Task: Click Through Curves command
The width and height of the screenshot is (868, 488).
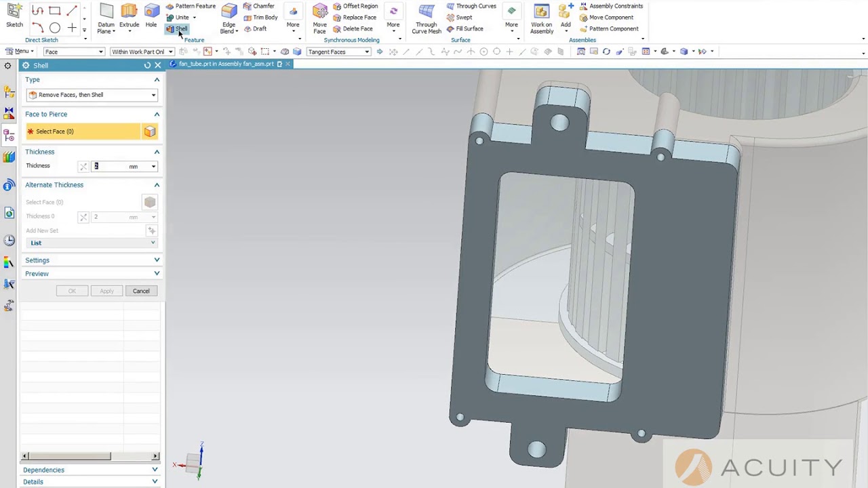Action: click(471, 6)
